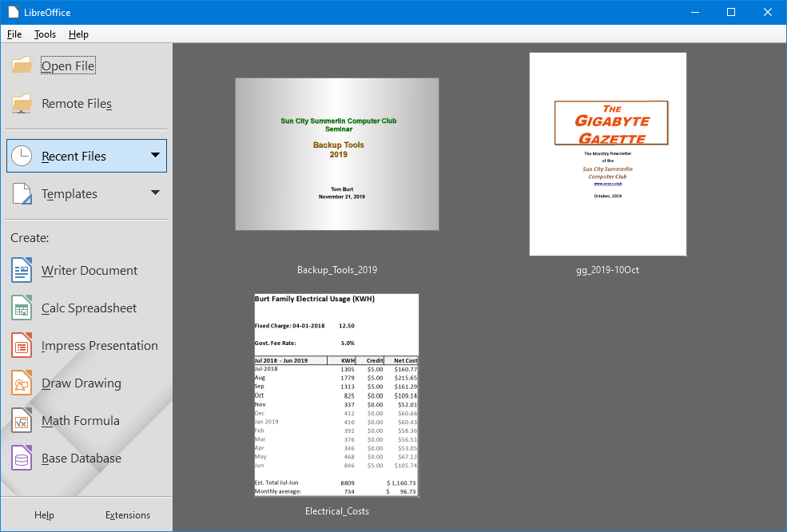
Task: Close the LibreOffice window
Action: pos(768,12)
